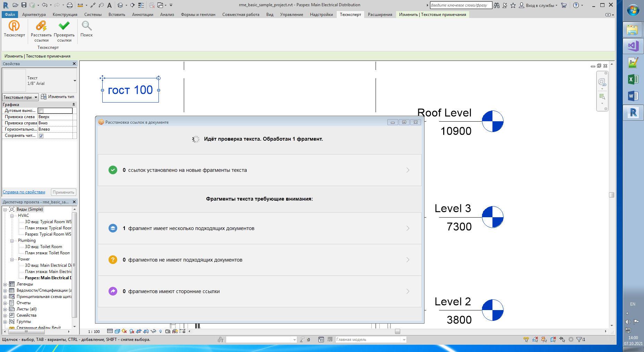The height and width of the screenshot is (352, 644).
Task: Click Расставить ссылки tool icon
Action: [x=41, y=26]
